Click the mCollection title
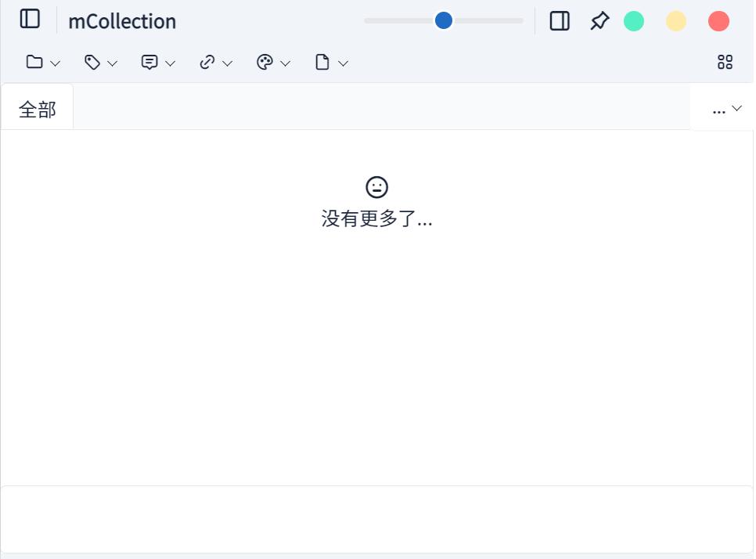Viewport: 756px width, 559px height. 122,21
